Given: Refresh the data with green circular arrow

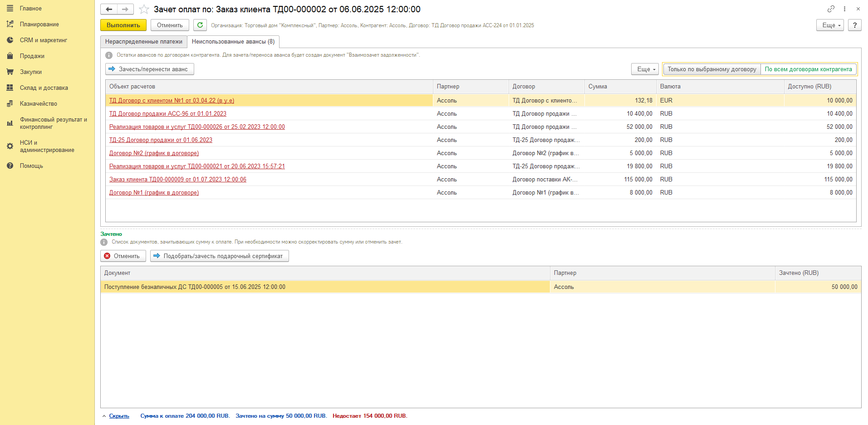Looking at the screenshot, I should coord(200,25).
